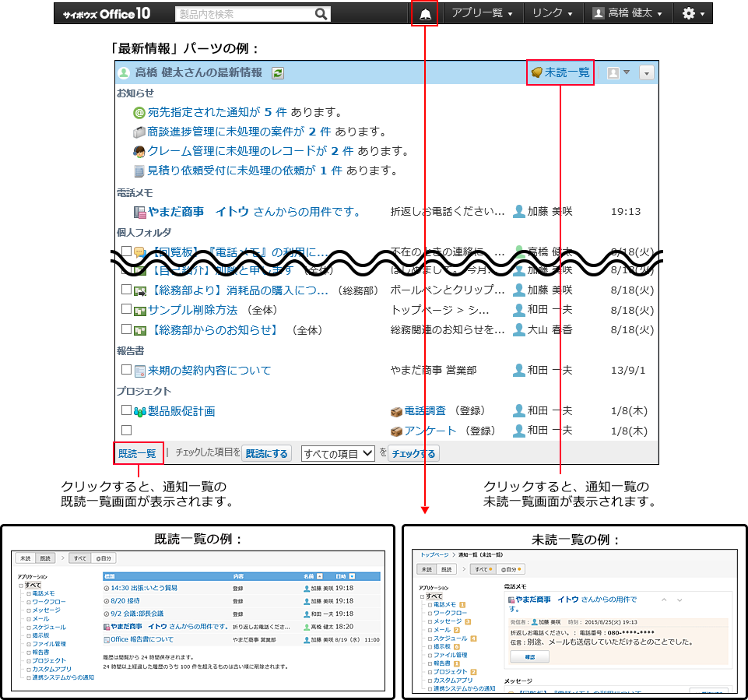
Task: Click the チェックする button
Action: pyautogui.click(x=413, y=453)
